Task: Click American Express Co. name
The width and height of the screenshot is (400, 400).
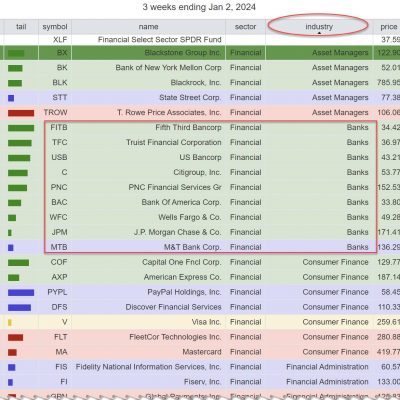Action: pyautogui.click(x=182, y=277)
